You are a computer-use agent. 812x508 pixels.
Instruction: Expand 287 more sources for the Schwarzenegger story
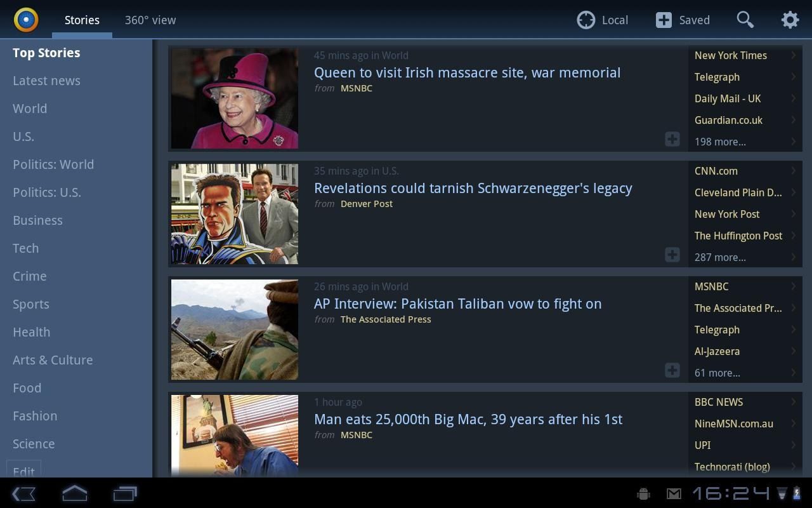tap(720, 257)
